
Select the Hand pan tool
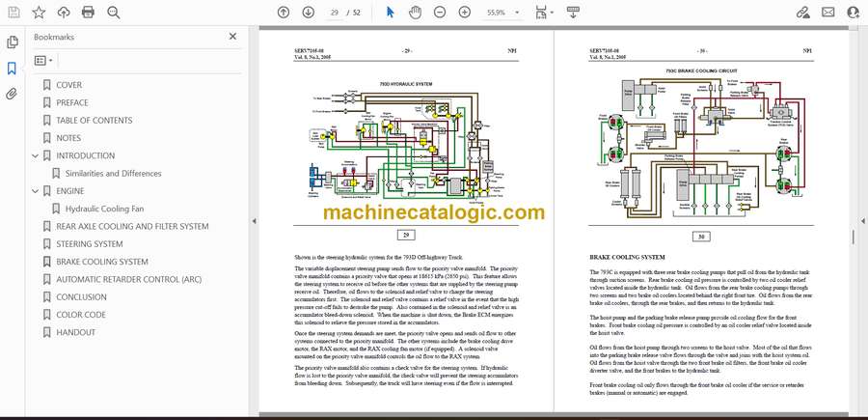pyautogui.click(x=415, y=13)
